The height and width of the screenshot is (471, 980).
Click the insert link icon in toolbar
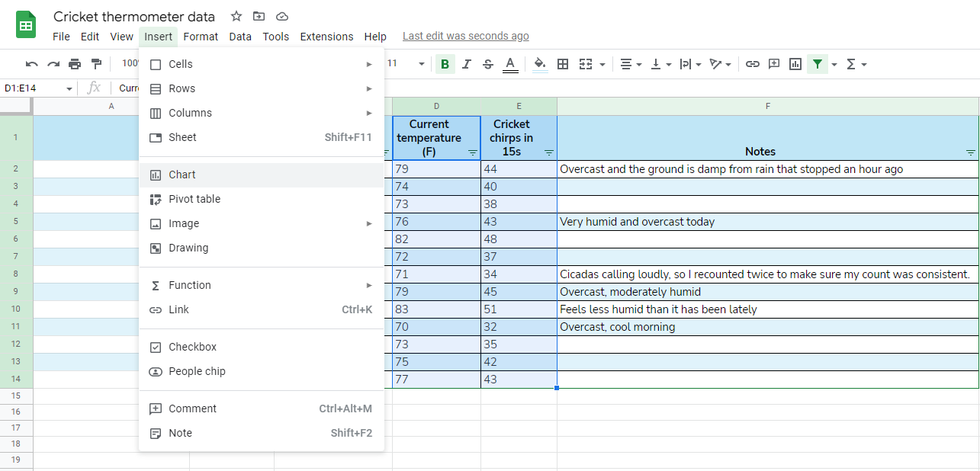point(753,64)
